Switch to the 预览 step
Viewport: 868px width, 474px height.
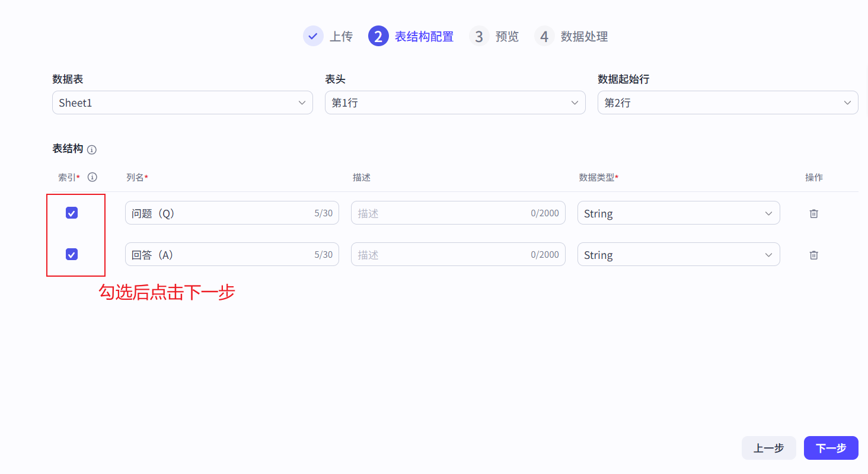tap(507, 36)
